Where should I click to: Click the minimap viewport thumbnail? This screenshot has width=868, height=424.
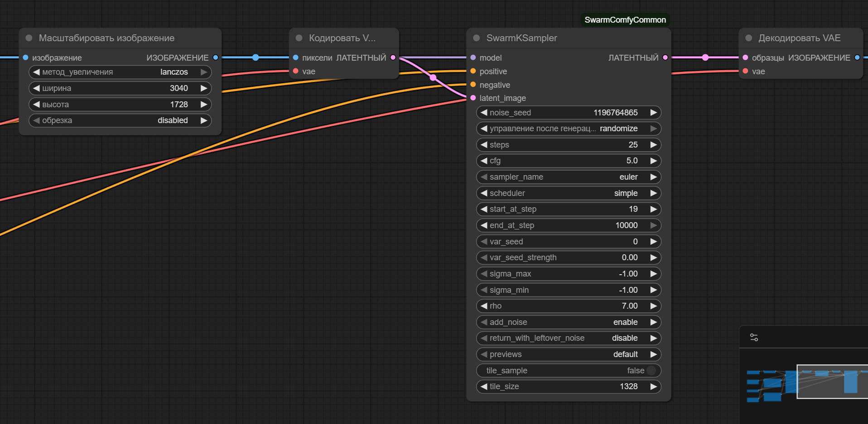tap(832, 381)
